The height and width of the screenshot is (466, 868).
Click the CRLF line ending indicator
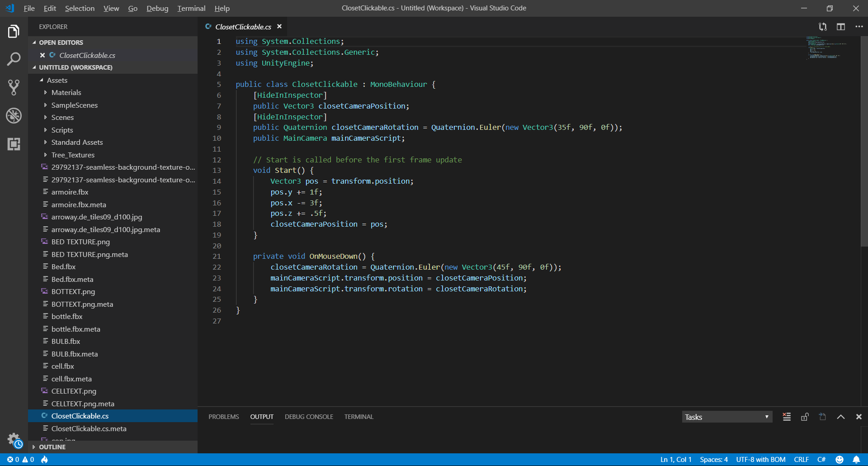[801, 459]
